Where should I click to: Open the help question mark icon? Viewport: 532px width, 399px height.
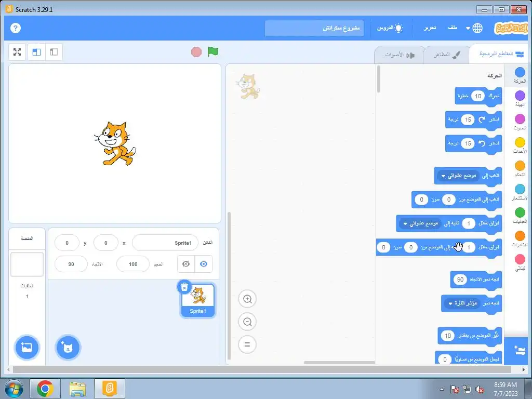pyautogui.click(x=15, y=28)
